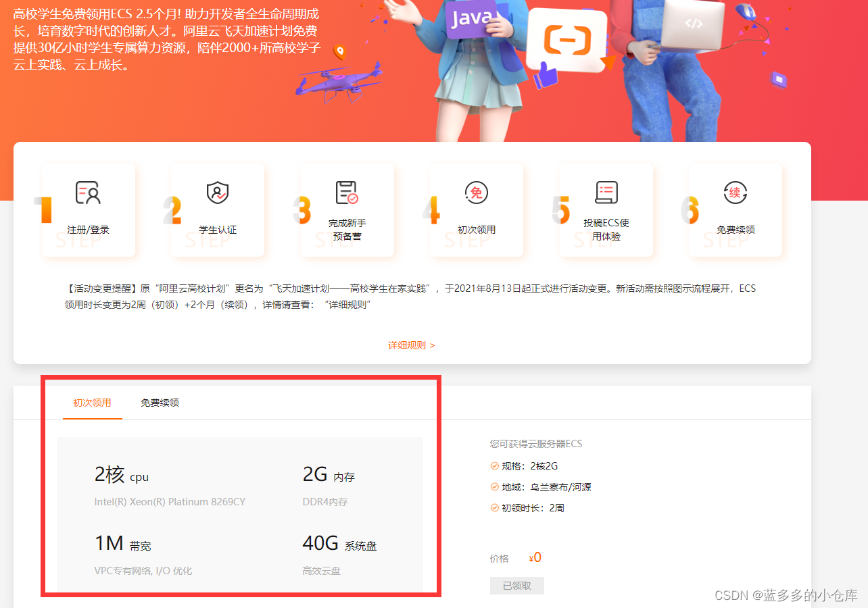Click the 免费续领 续 icon
Viewport: 868px width, 608px height.
736,193
